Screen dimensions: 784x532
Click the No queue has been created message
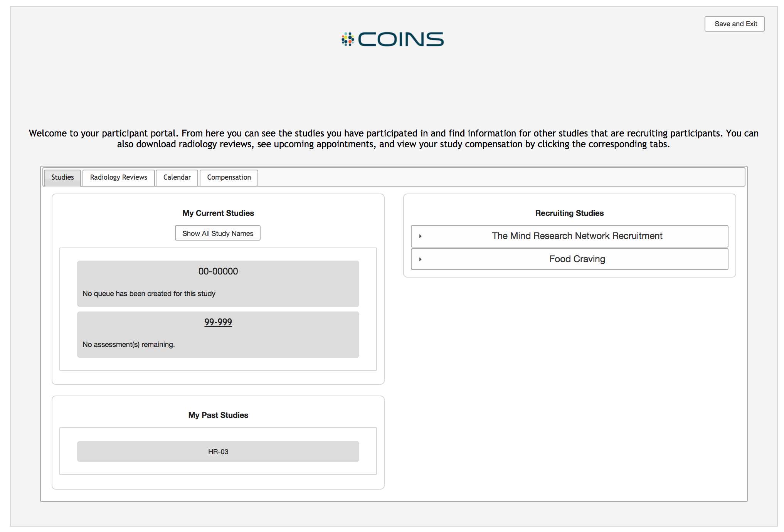point(149,294)
